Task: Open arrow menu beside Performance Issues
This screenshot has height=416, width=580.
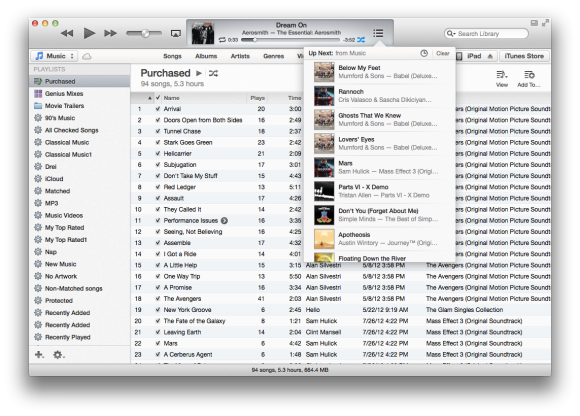Action: 225,221
